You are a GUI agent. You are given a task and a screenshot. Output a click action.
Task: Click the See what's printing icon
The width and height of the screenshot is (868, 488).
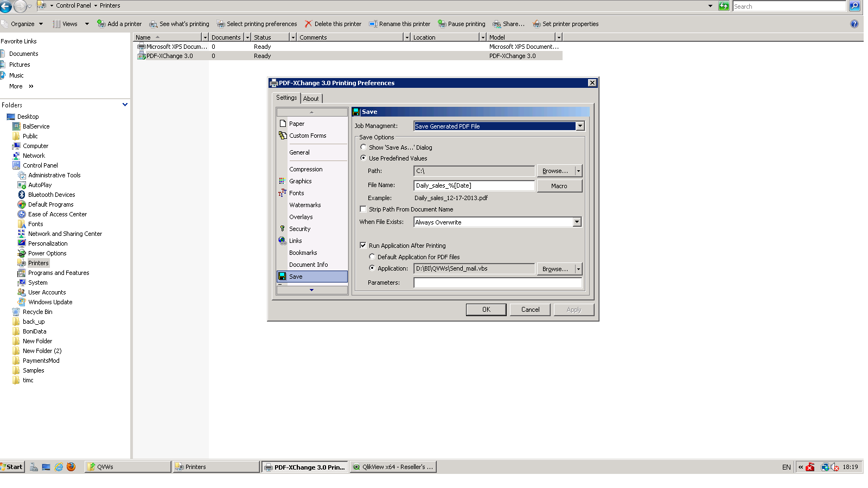pos(154,24)
